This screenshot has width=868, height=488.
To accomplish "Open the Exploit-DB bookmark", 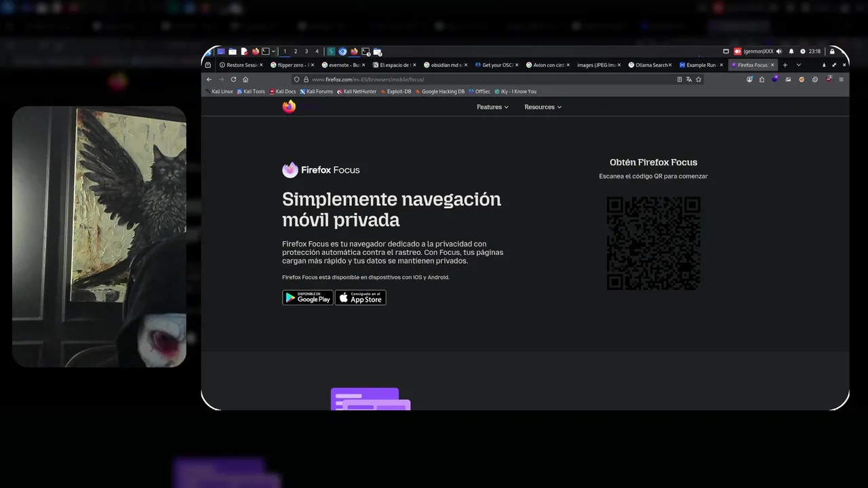I will (396, 91).
